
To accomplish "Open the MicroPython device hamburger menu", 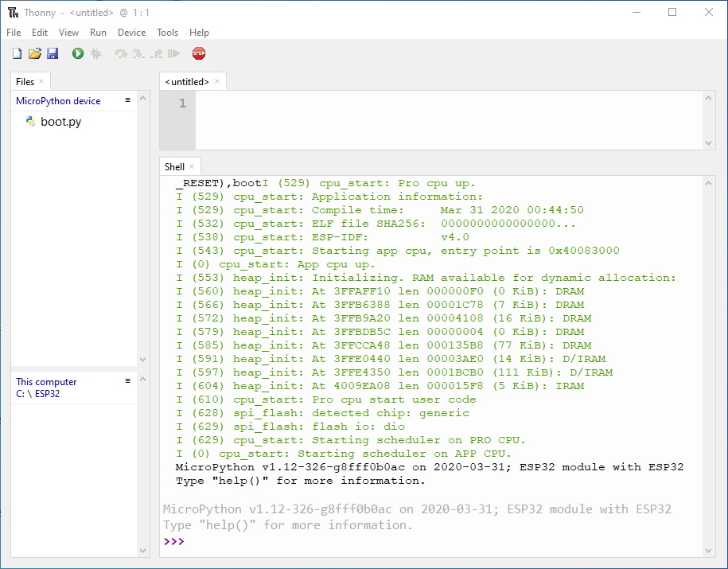I will [x=127, y=100].
